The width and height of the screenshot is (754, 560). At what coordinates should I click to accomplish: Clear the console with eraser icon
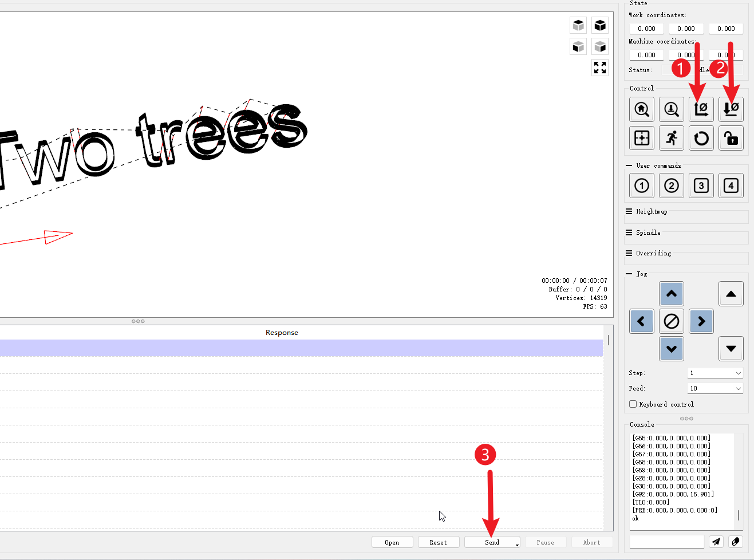pos(736,542)
